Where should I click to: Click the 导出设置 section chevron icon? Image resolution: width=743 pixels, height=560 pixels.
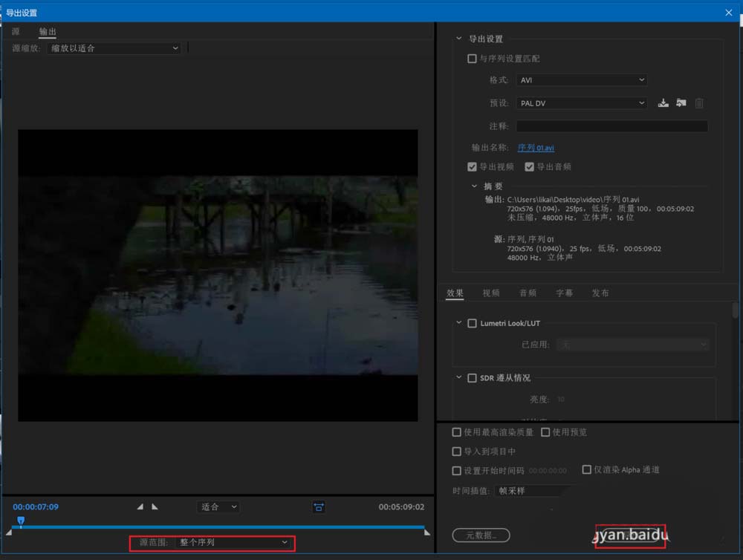click(x=458, y=39)
